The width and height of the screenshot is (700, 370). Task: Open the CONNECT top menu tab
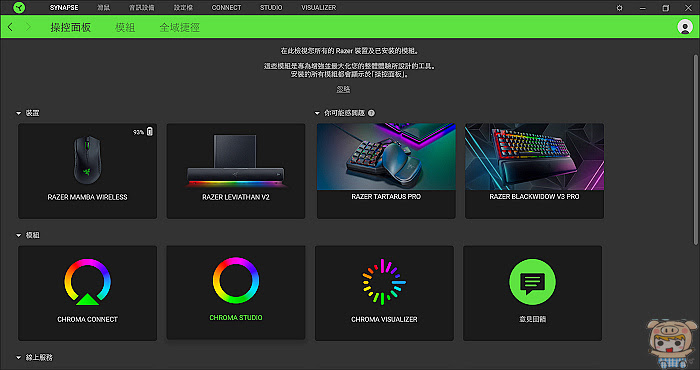[226, 8]
